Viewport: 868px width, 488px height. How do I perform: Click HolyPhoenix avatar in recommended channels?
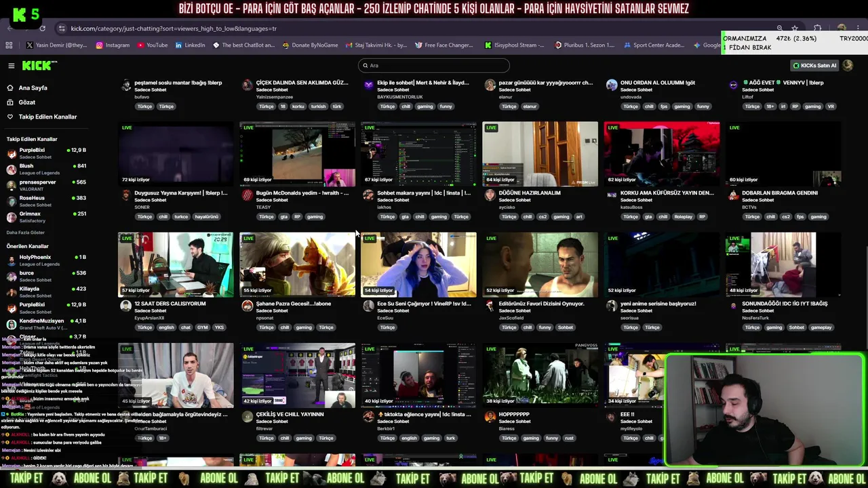pyautogui.click(x=12, y=260)
